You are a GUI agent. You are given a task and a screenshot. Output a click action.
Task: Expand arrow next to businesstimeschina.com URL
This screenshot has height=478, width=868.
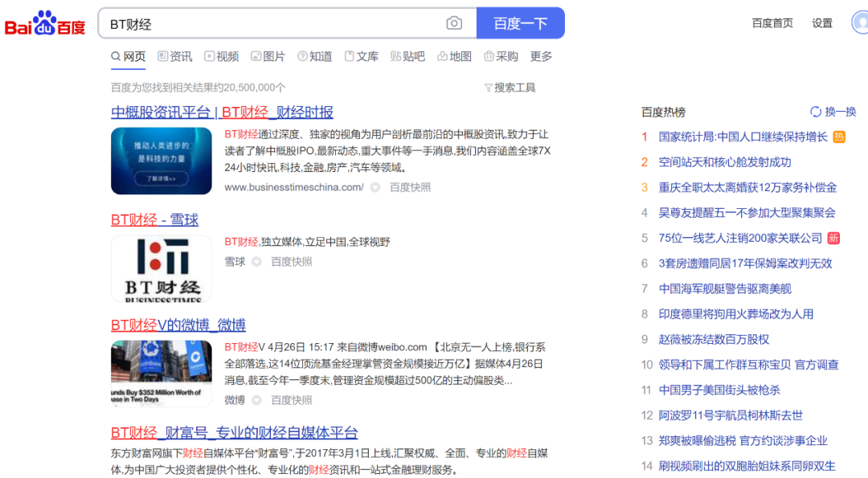tap(375, 187)
